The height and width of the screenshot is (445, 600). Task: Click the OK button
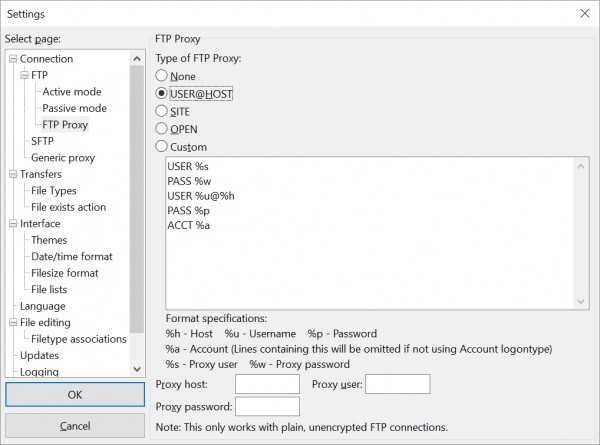click(75, 394)
